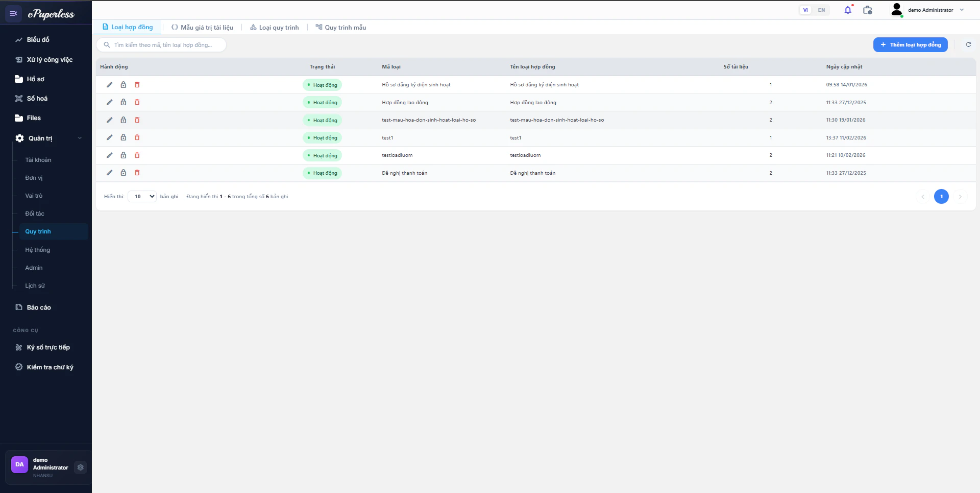Switch to the Mẫu giá trị tài liệu tab
Screen dimensions: 980x493
(202, 27)
